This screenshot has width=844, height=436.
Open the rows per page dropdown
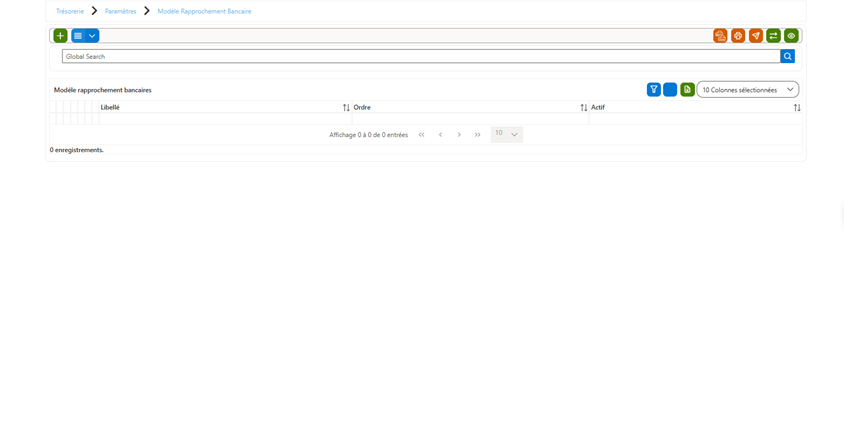point(507,134)
